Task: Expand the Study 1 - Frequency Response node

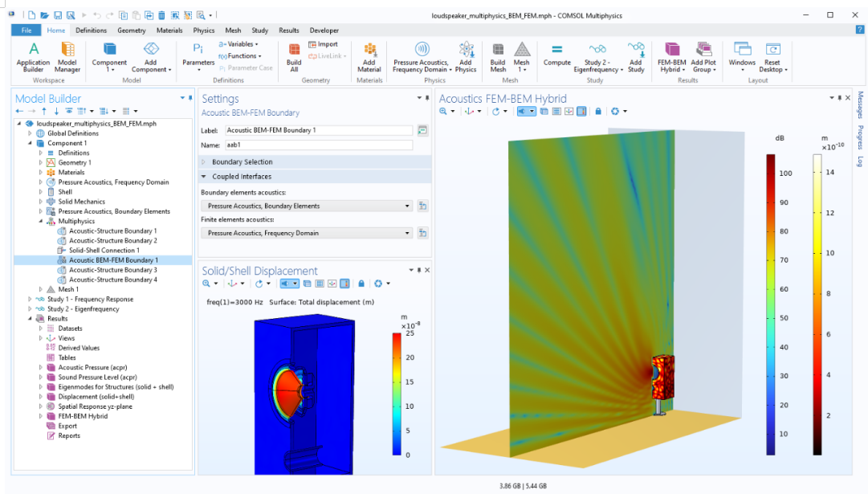Action: (30, 299)
